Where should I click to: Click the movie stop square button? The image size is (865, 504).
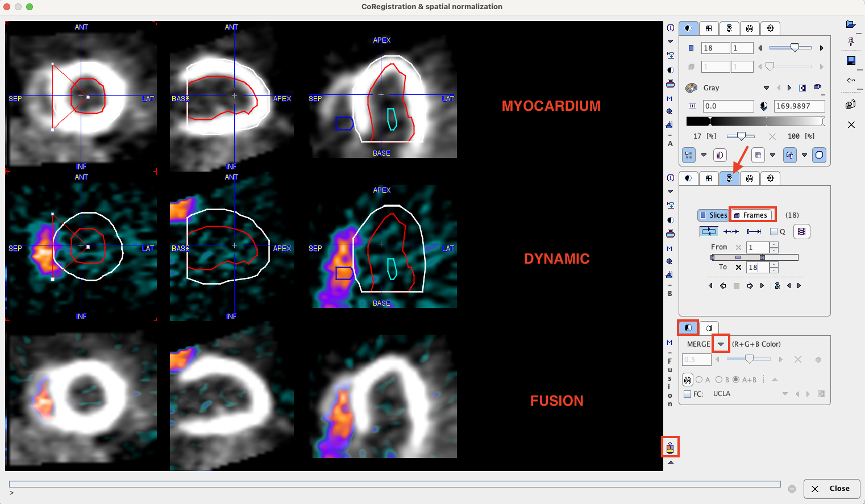pos(737,286)
